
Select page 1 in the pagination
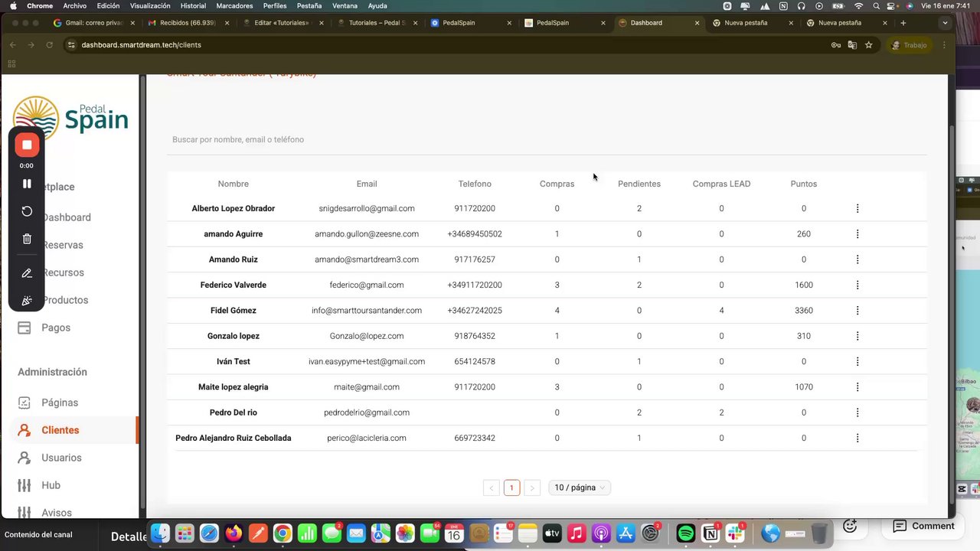pyautogui.click(x=511, y=487)
